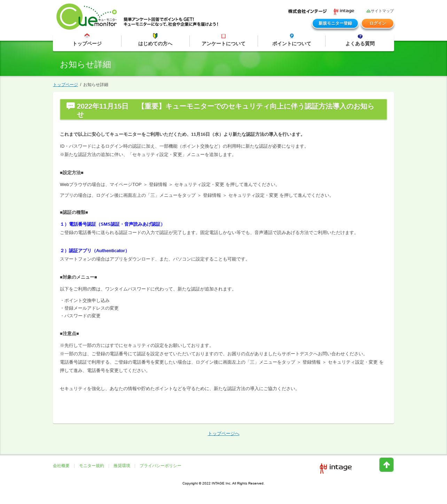Open the トップページ navigation tab

pos(87,41)
